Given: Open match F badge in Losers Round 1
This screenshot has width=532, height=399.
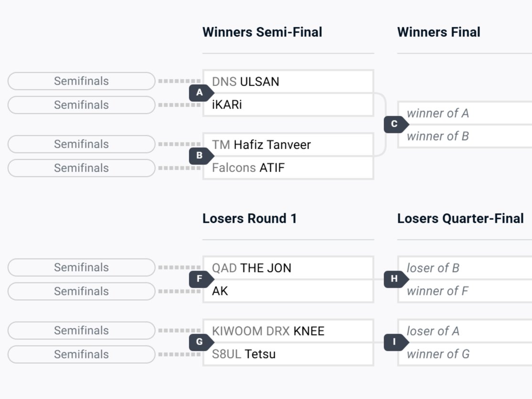Looking at the screenshot, I should pos(201,279).
